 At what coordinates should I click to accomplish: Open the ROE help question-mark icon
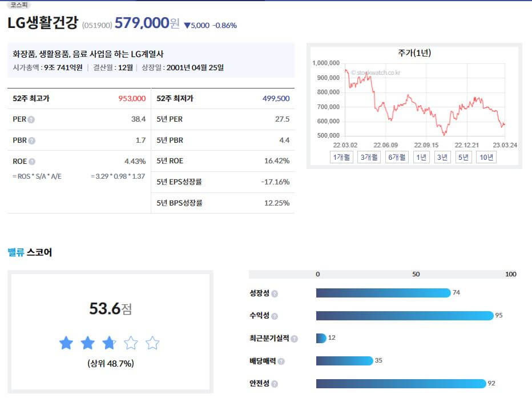click(32, 162)
